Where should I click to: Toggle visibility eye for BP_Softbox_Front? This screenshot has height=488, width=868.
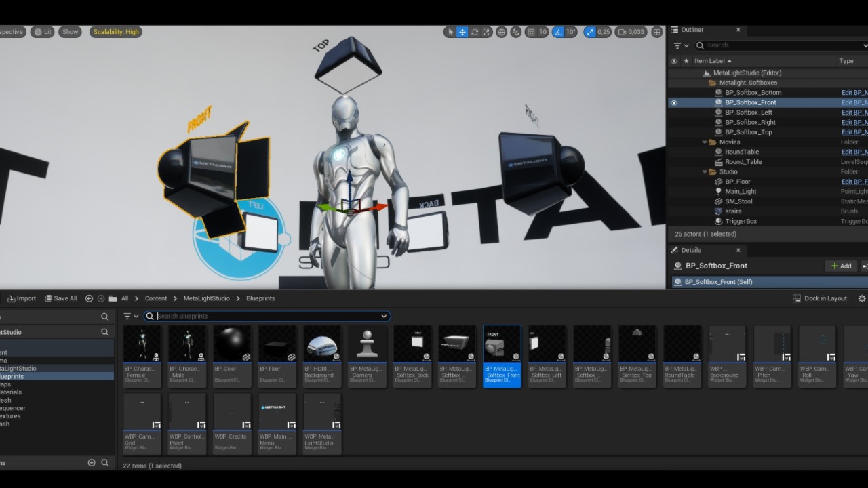coord(673,102)
